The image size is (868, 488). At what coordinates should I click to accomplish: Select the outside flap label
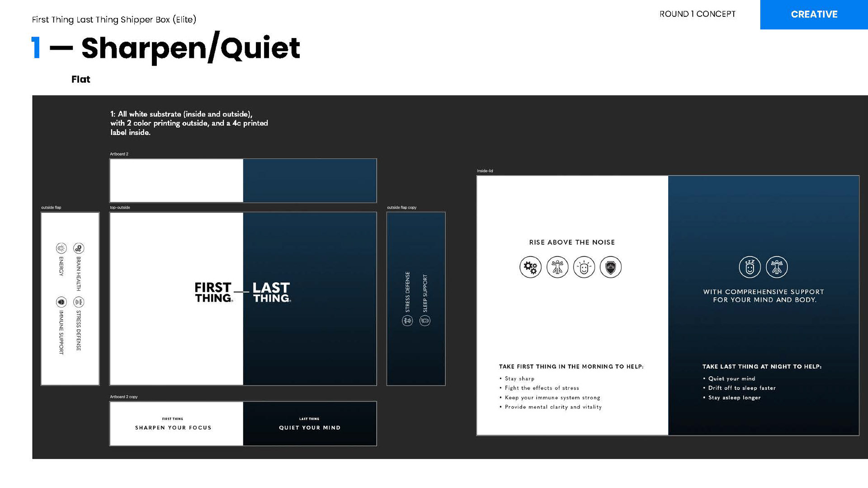(x=51, y=207)
